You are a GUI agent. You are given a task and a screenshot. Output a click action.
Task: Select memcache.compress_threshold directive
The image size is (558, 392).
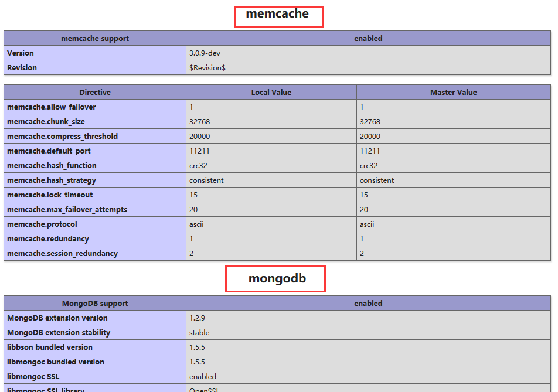point(62,137)
